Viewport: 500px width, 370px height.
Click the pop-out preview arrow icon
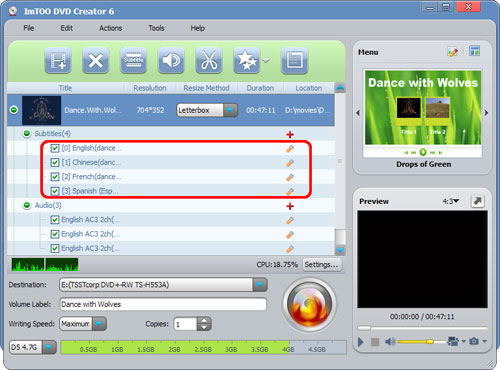[x=478, y=201]
